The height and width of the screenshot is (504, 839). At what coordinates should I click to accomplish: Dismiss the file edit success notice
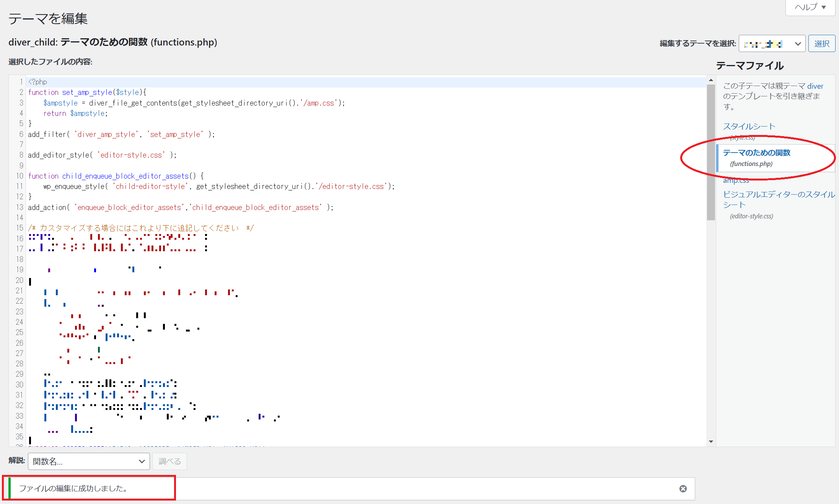(x=683, y=489)
